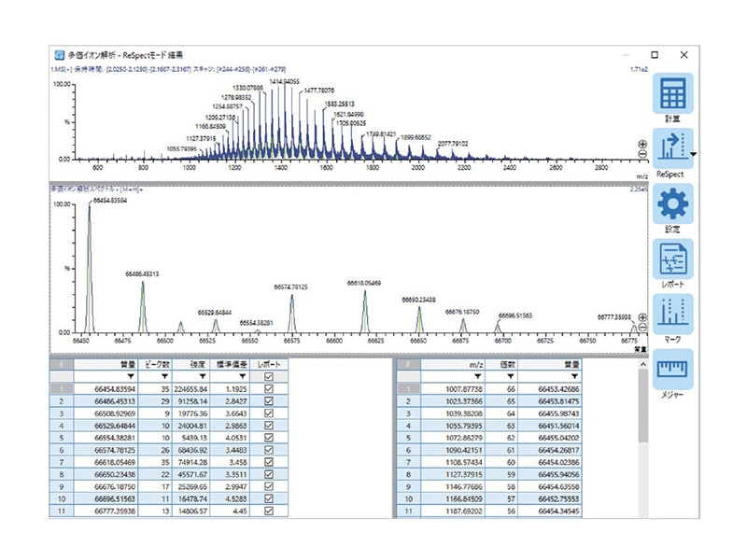Image resolution: width=747 pixels, height=560 pixels.
Task: Select the ReSpect mode icon
Action: click(671, 149)
